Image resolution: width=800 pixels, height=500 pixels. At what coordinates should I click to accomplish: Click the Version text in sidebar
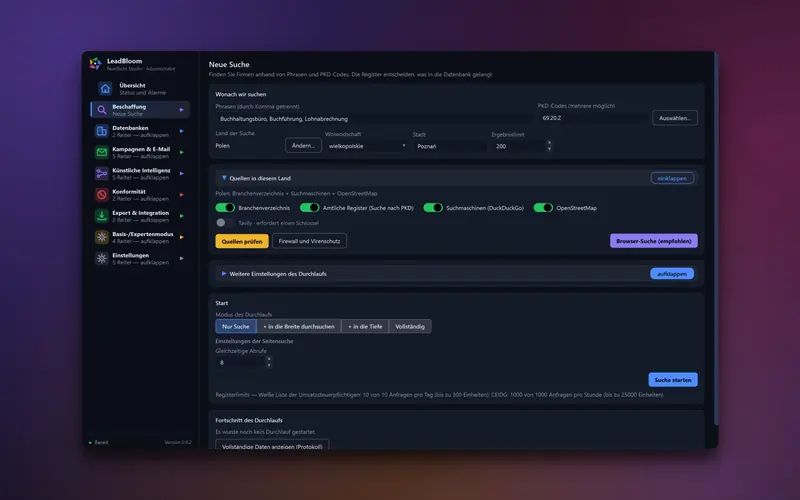click(178, 442)
